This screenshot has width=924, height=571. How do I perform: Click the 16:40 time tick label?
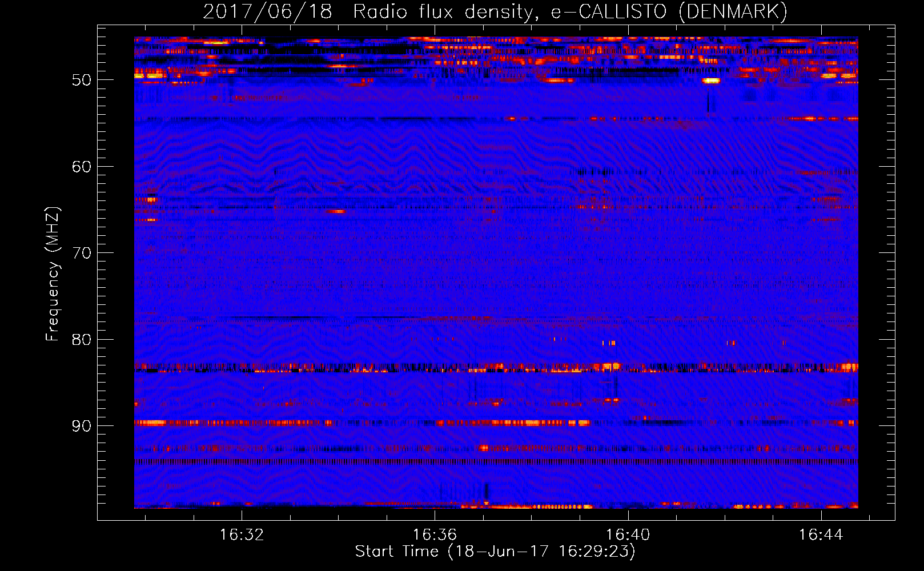click(x=628, y=535)
